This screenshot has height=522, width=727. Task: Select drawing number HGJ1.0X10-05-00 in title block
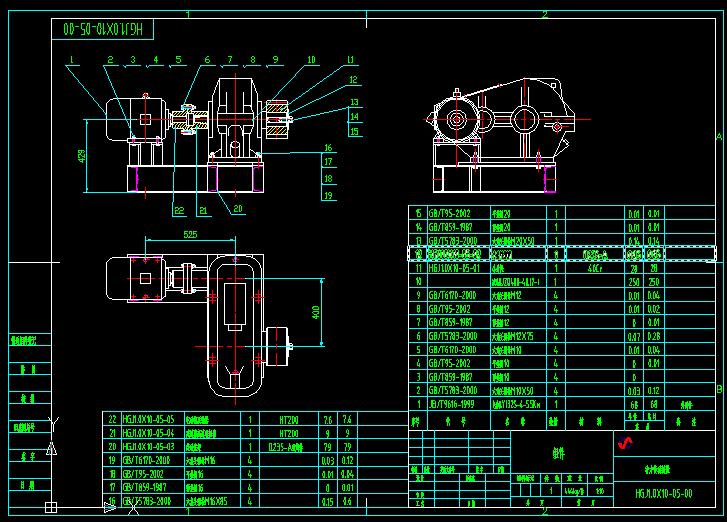pos(664,493)
